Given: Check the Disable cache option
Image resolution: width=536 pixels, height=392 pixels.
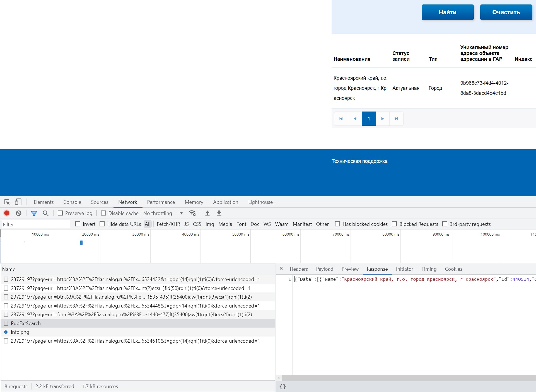Looking at the screenshot, I should pyautogui.click(x=103, y=213).
